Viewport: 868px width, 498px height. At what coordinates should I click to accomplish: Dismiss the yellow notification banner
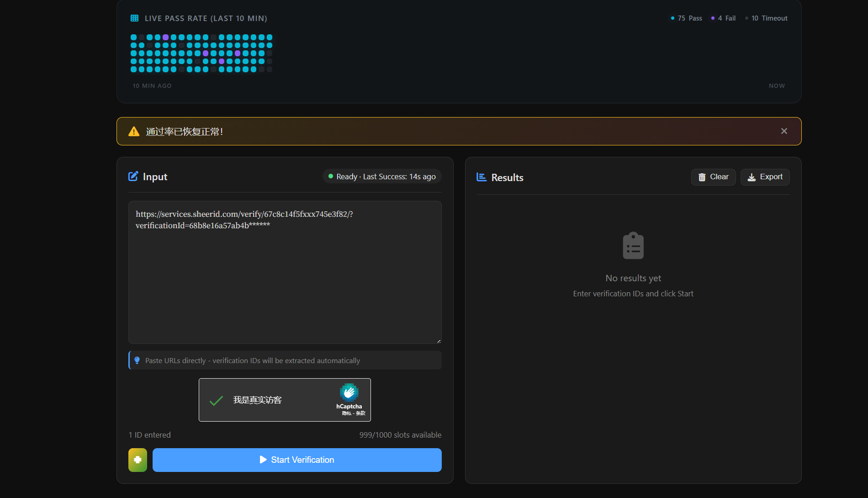point(784,131)
